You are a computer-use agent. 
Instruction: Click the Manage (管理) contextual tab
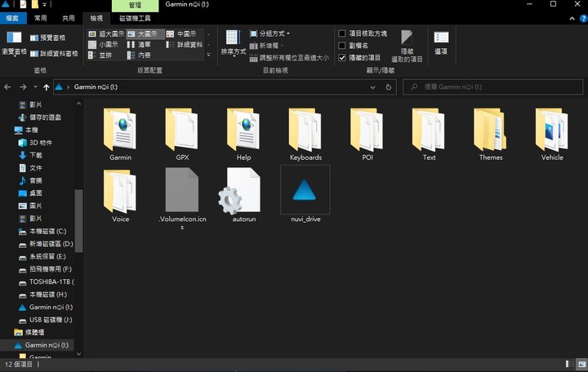coord(135,5)
